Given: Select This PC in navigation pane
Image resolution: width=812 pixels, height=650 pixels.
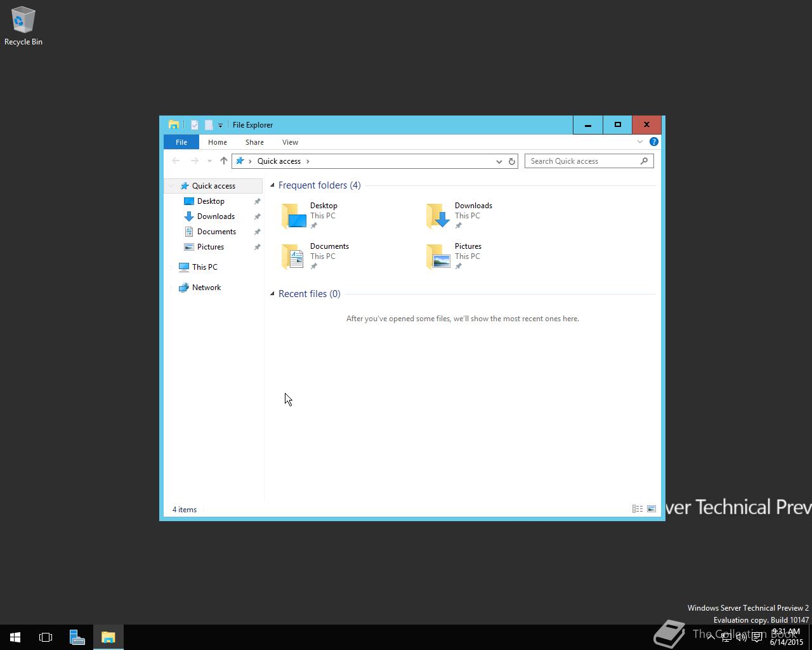Looking at the screenshot, I should click(205, 267).
